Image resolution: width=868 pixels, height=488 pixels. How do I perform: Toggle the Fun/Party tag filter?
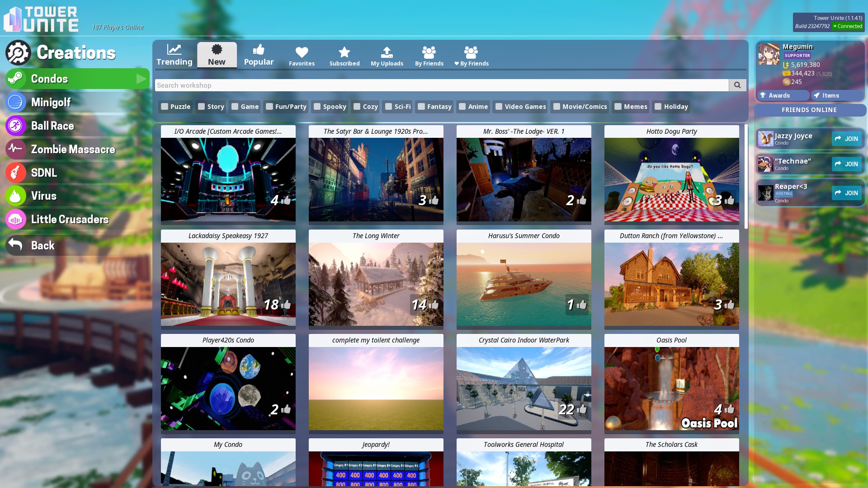pyautogui.click(x=269, y=107)
